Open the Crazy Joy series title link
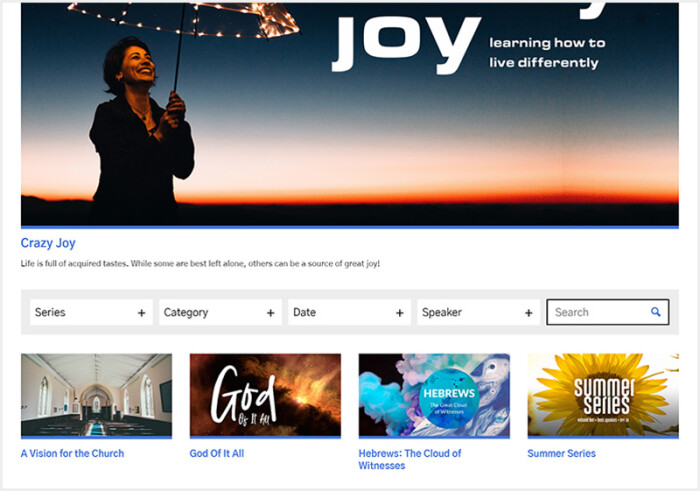 [x=48, y=243]
